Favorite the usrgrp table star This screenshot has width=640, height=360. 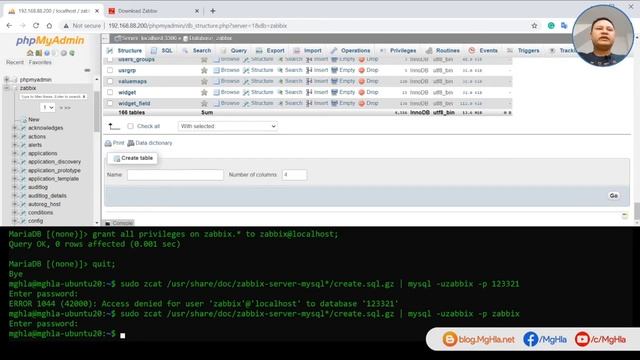pos(204,70)
